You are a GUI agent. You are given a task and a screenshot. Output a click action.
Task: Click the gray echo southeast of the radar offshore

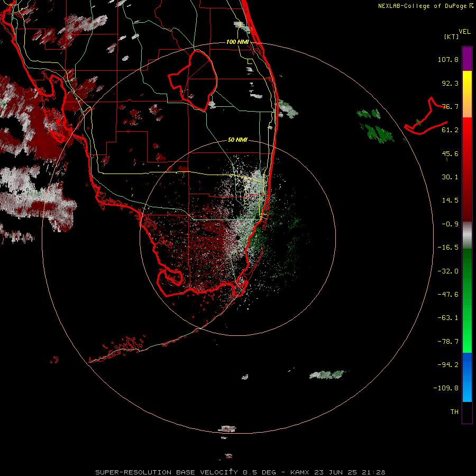(327, 374)
